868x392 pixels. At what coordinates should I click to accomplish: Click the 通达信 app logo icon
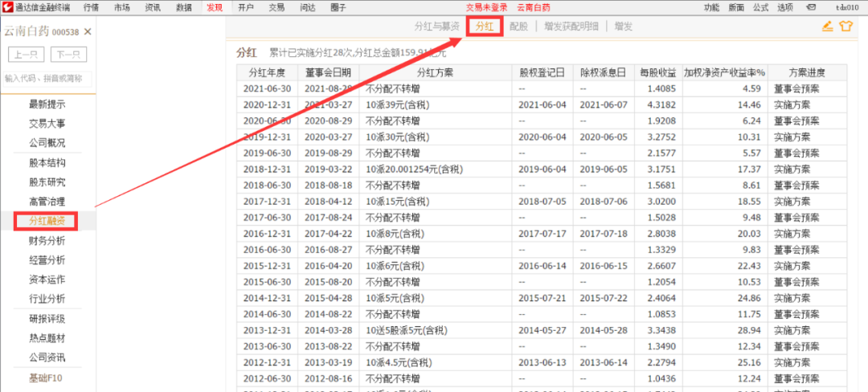click(8, 7)
